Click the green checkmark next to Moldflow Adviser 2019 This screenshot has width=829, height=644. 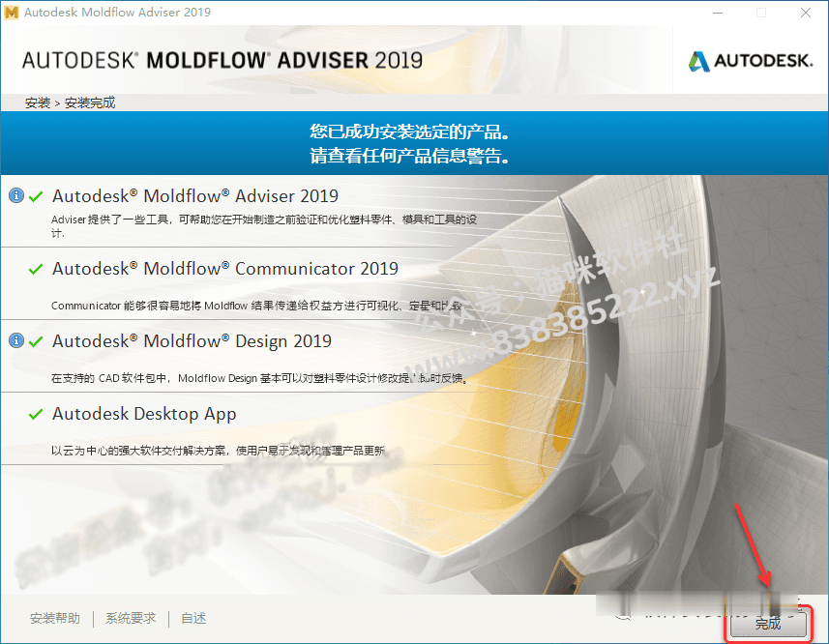click(36, 196)
